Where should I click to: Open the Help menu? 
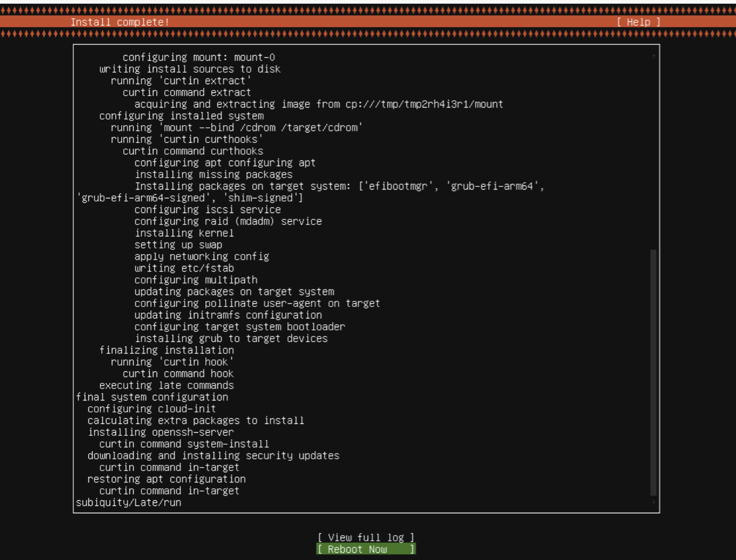[x=638, y=22]
